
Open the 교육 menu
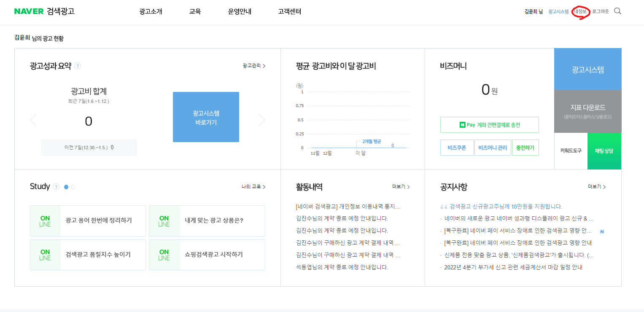(195, 11)
